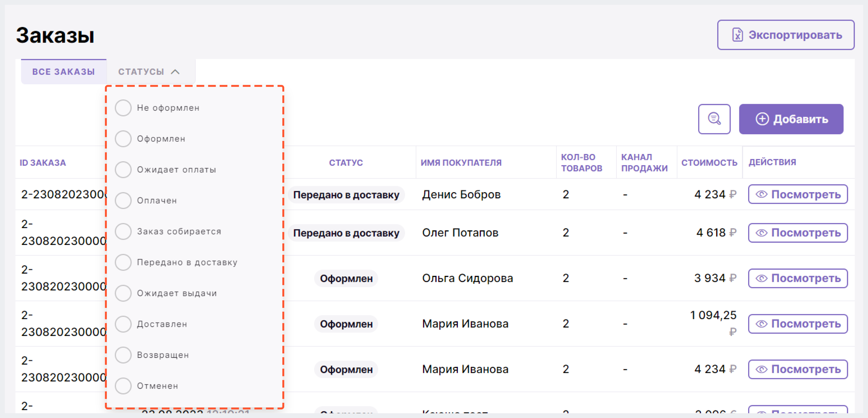Select Передано в доставку radio option
The image size is (868, 418).
tap(123, 262)
